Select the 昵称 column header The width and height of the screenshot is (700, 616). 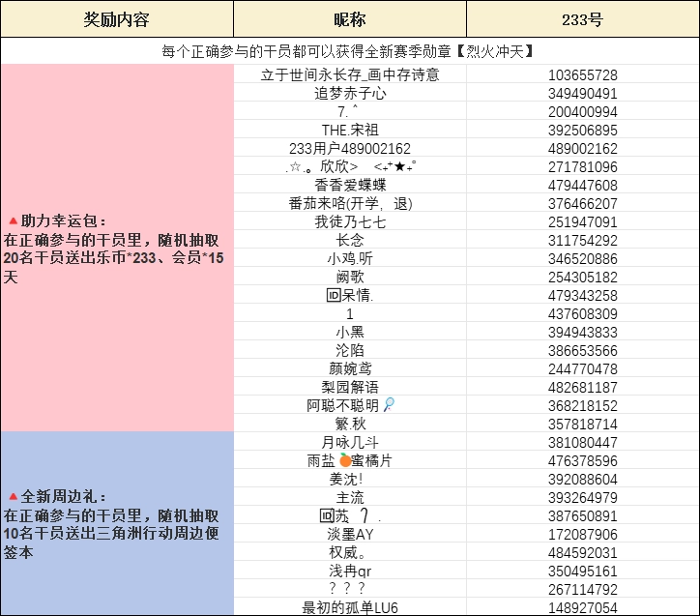(x=350, y=19)
